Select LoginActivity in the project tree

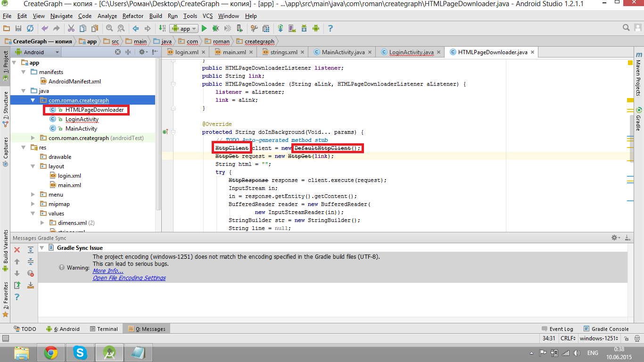tap(82, 119)
